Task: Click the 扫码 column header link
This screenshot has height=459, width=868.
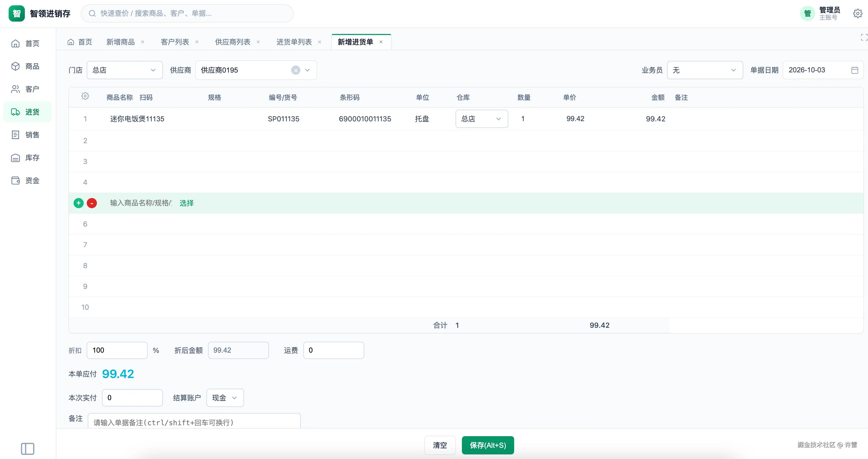Action: (x=146, y=97)
